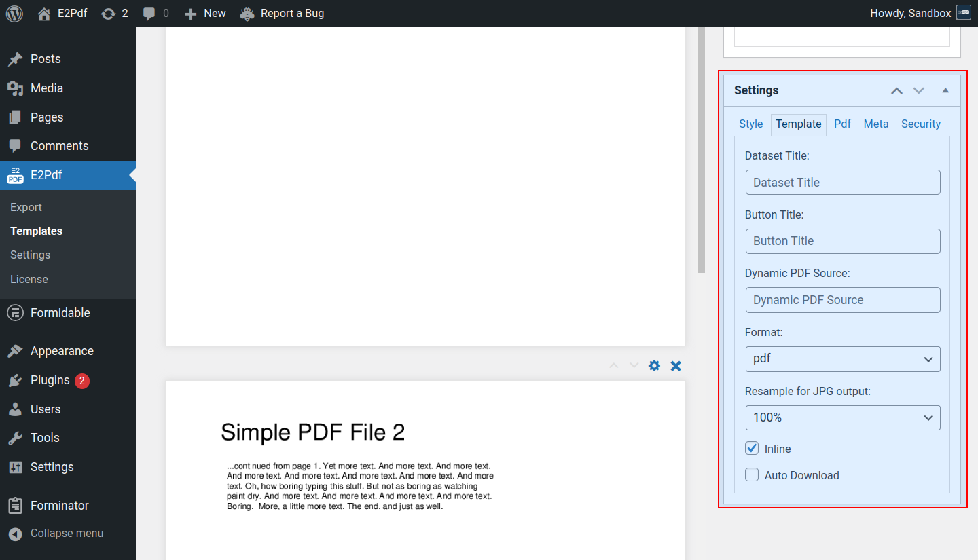
Task: Switch to the Security tab
Action: coord(920,124)
